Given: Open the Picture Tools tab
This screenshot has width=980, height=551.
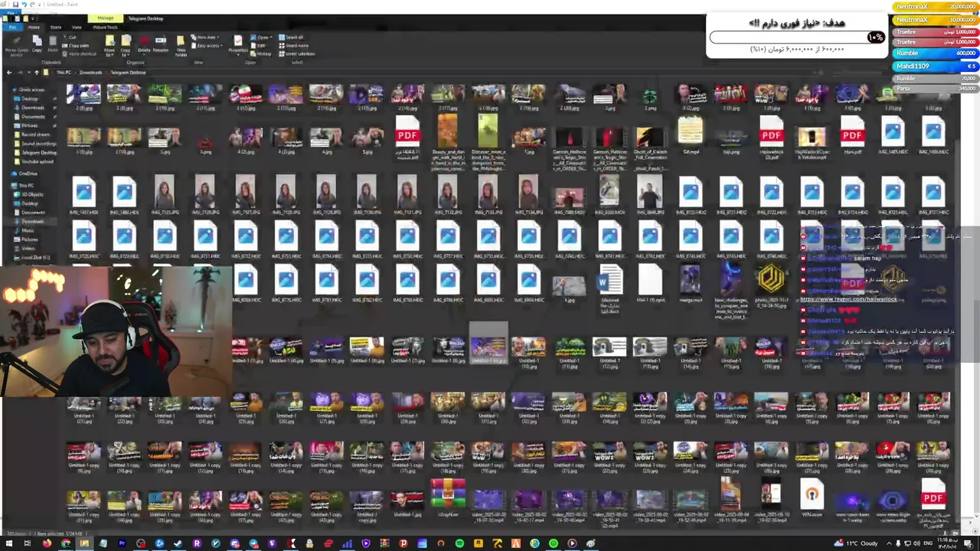Looking at the screenshot, I should (105, 27).
